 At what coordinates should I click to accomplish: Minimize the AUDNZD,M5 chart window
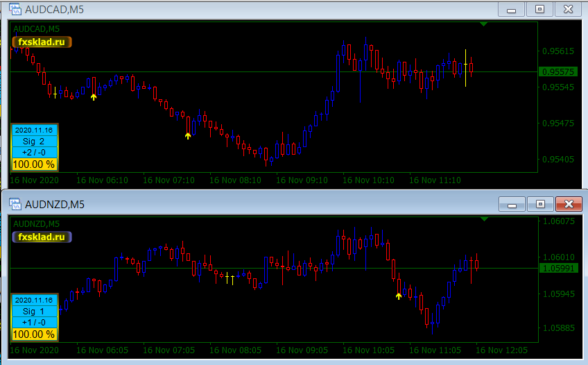(x=512, y=204)
